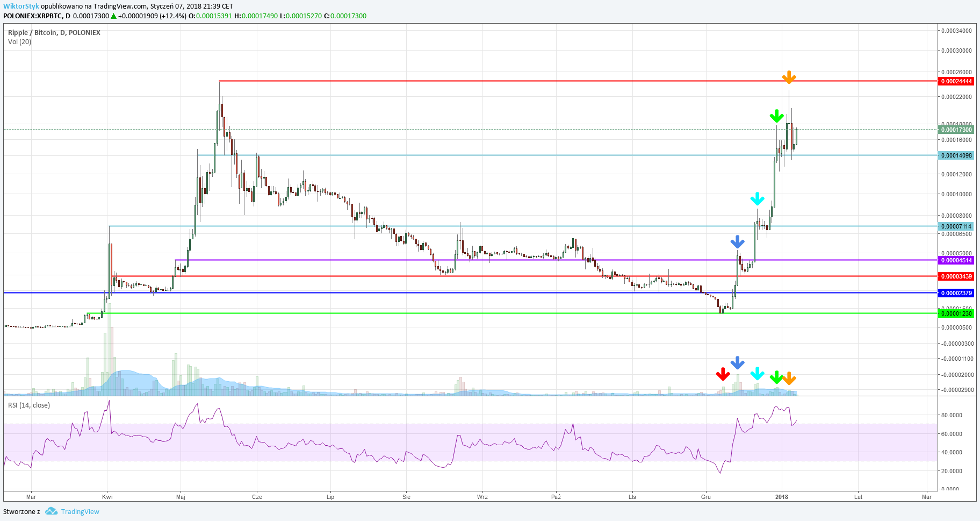Image resolution: width=980 pixels, height=521 pixels.
Task: Click the 0.00010000 price axis value
Action: (x=956, y=194)
